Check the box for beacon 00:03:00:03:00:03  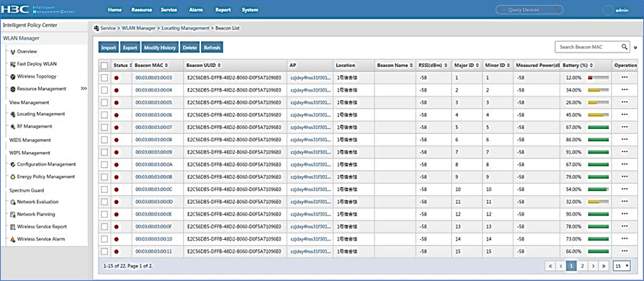104,78
